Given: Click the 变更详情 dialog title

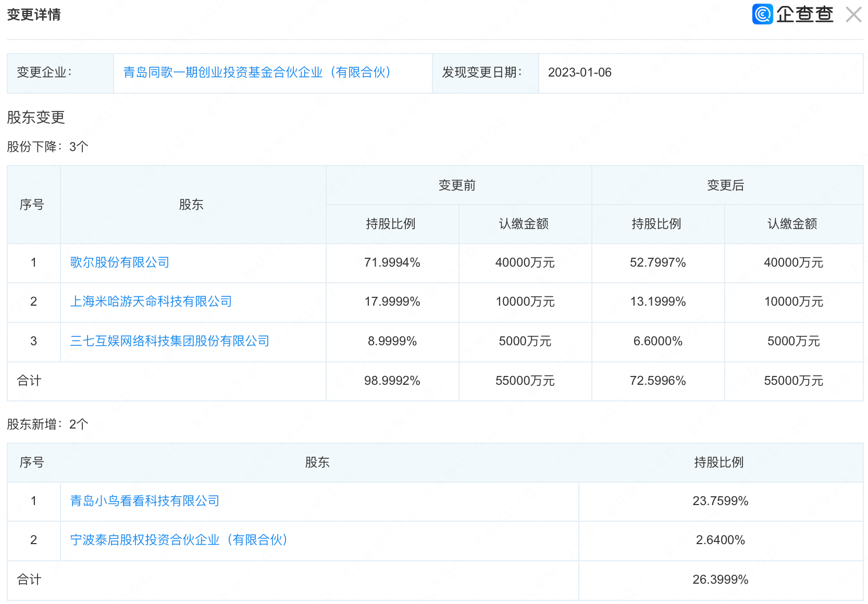Looking at the screenshot, I should pos(34,15).
